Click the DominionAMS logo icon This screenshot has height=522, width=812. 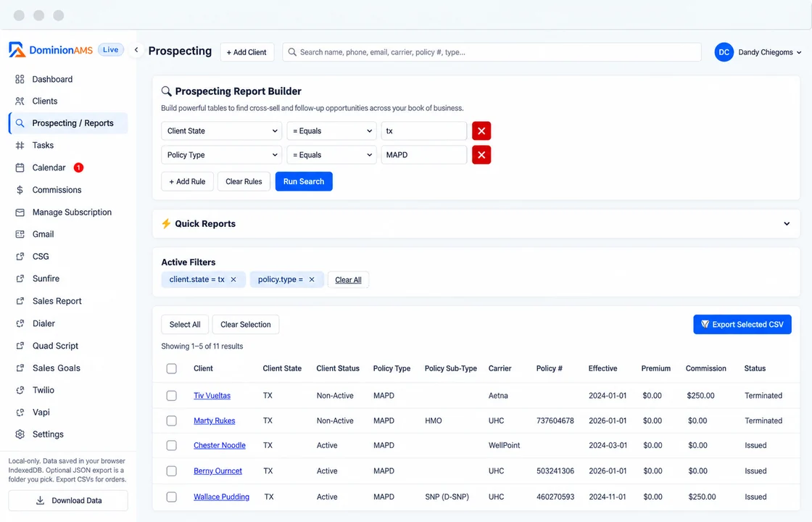coord(17,50)
